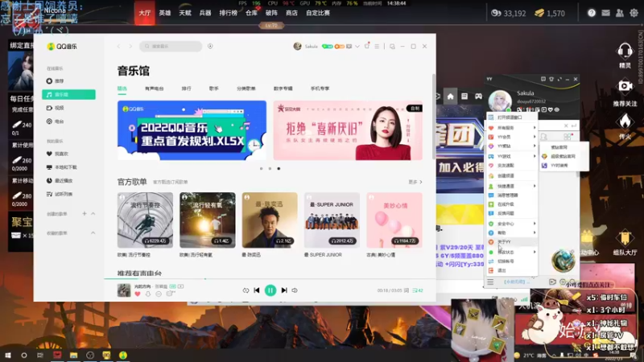Switch to the 数字专辑 tab
Screen dimensions: 644x362
point(283,88)
